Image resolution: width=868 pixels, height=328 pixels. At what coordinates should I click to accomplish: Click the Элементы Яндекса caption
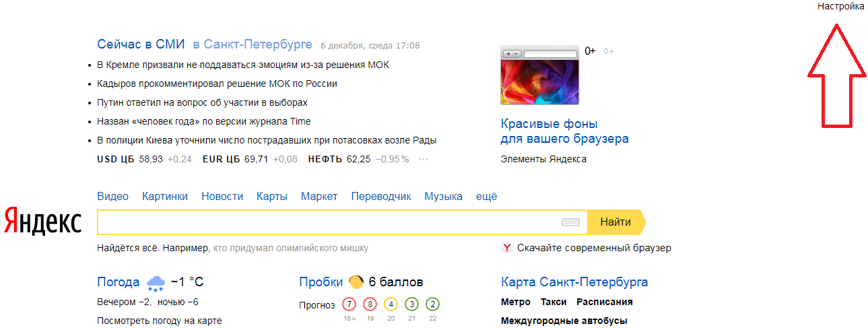pyautogui.click(x=543, y=159)
